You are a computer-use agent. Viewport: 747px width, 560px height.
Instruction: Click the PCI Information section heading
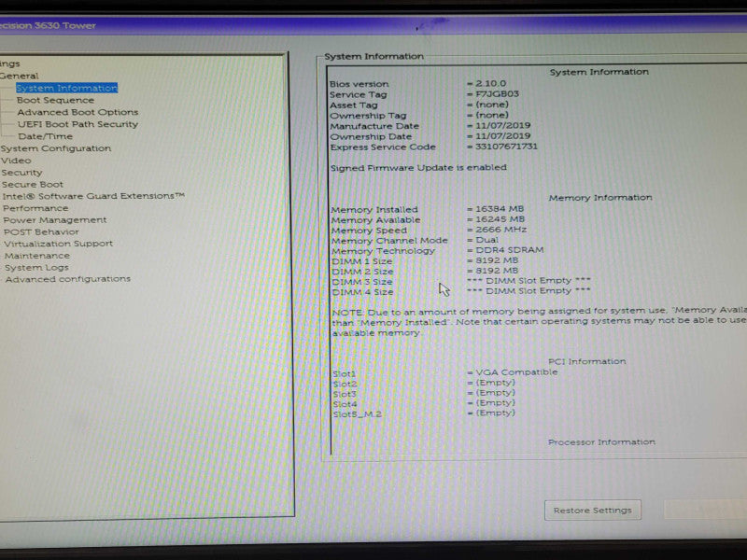587,361
